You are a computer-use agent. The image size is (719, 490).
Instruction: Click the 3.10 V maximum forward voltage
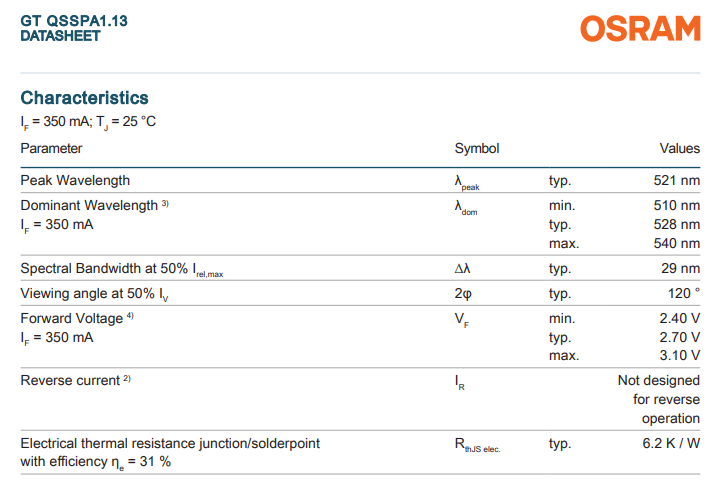coord(680,355)
